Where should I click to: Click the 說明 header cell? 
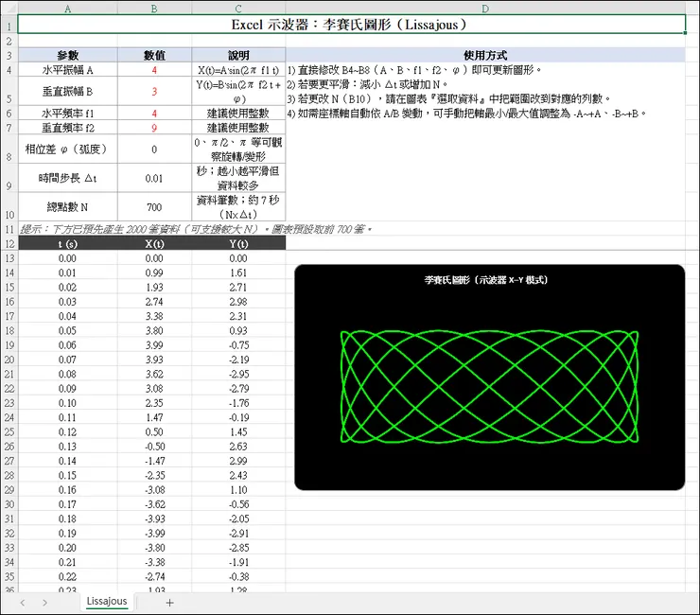(x=238, y=56)
